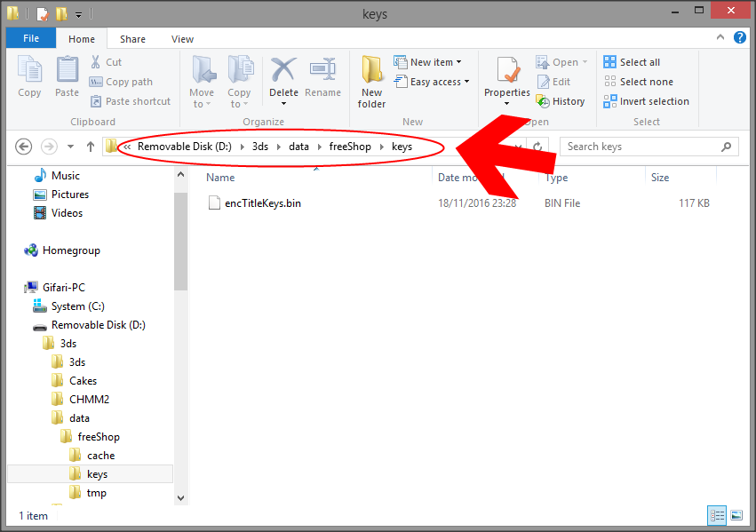
Task: Click the Search keys input box
Action: [x=649, y=147]
